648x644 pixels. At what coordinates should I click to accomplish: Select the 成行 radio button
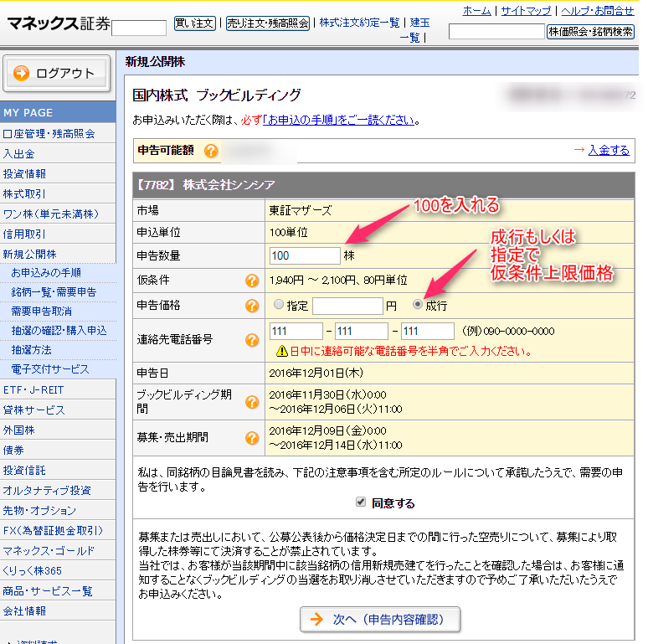click(x=418, y=305)
